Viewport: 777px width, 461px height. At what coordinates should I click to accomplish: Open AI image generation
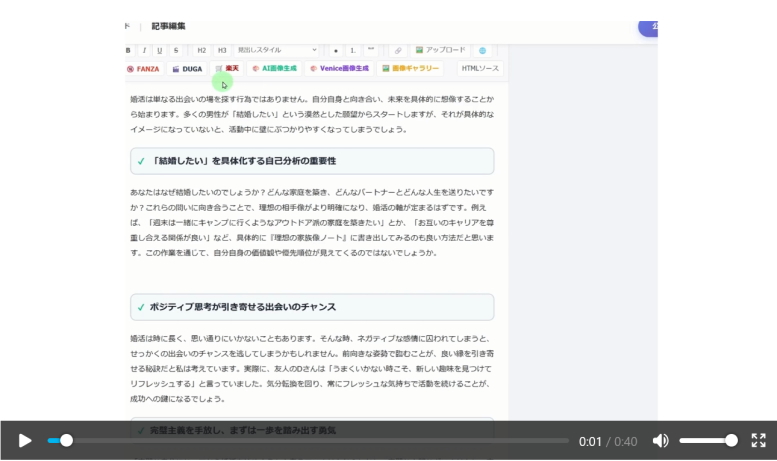coord(274,69)
